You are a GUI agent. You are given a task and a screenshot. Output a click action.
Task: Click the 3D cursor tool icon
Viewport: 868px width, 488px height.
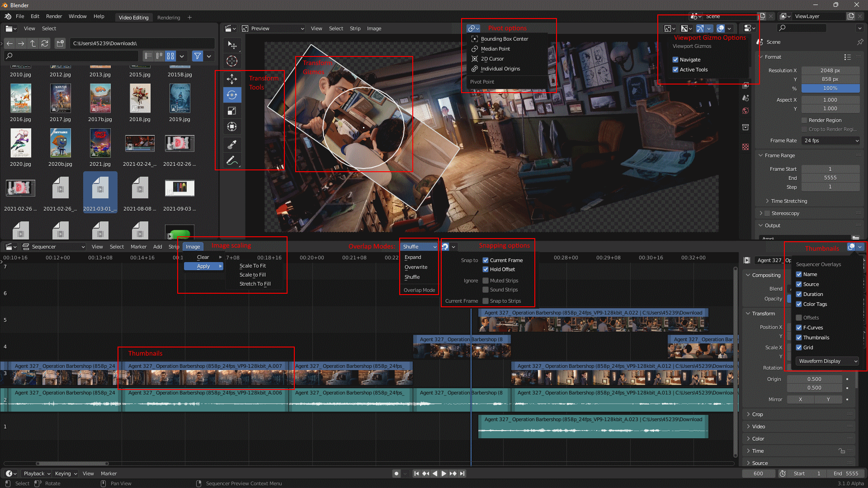pos(232,61)
